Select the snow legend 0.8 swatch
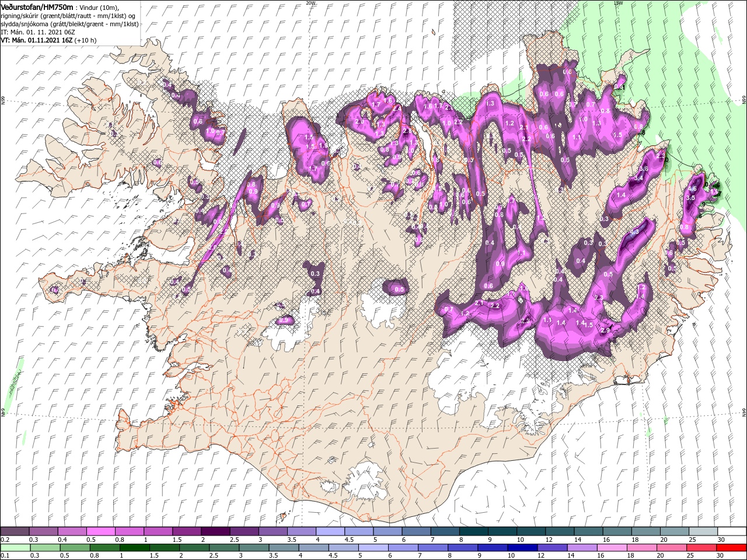747x560 pixels. (x=129, y=531)
